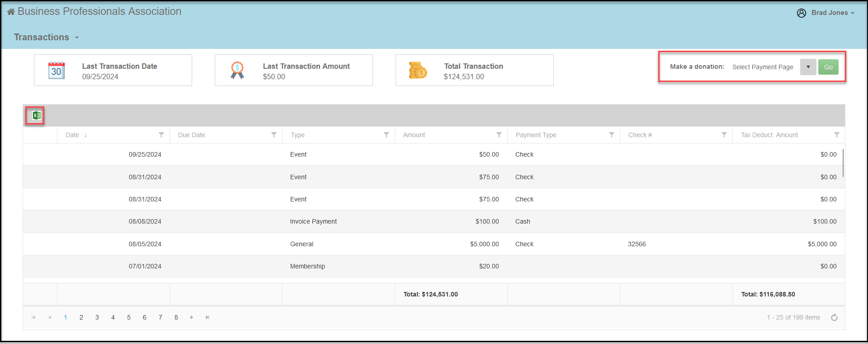The height and width of the screenshot is (344, 868).
Task: Sort by the Type column header
Action: 298,135
